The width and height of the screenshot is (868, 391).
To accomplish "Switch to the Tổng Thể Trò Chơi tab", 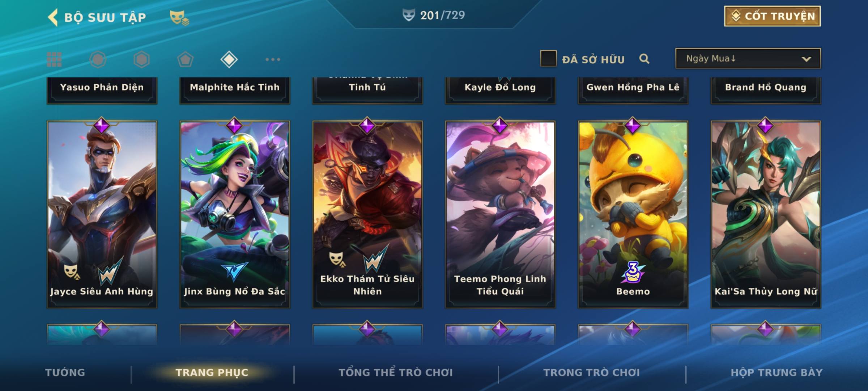I will (x=396, y=373).
